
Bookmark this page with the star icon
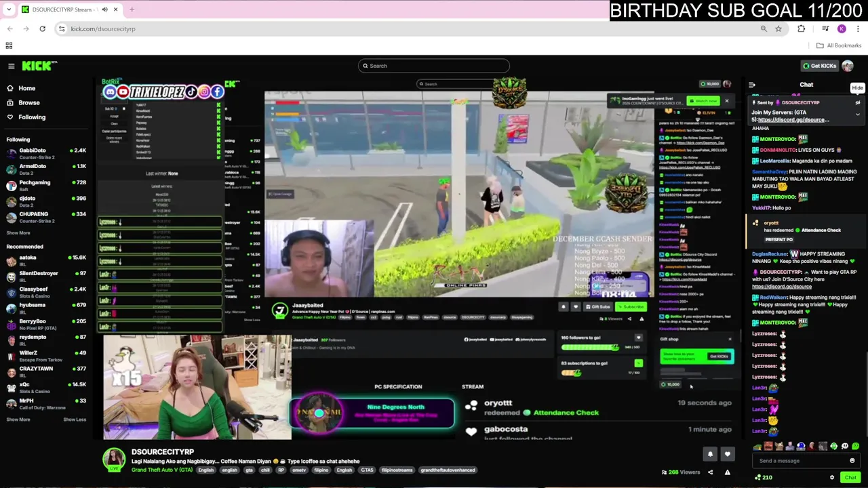click(778, 28)
